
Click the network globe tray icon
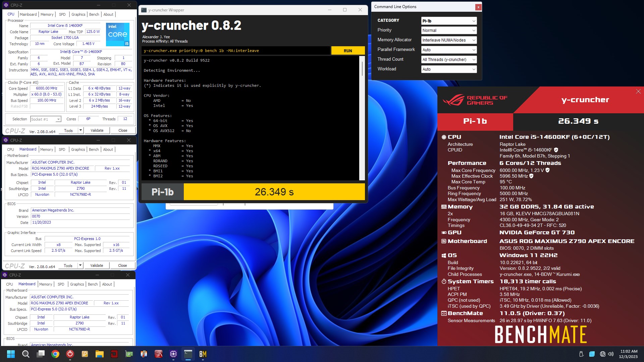(x=603, y=354)
